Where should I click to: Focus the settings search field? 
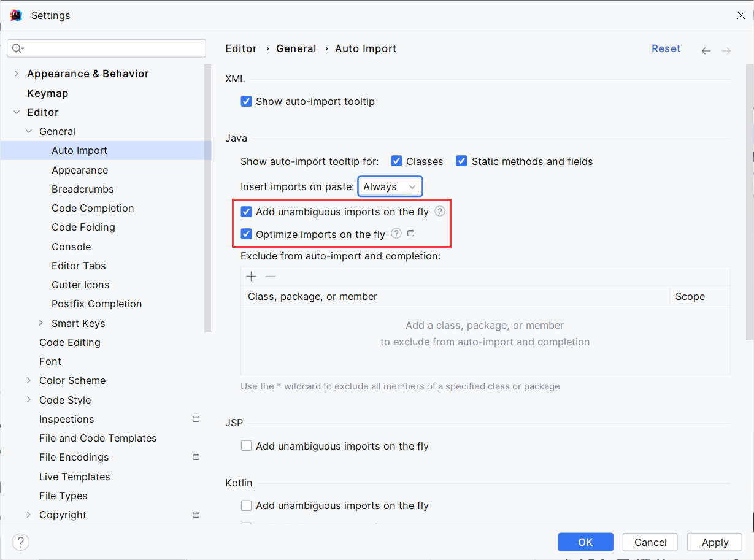coord(107,48)
